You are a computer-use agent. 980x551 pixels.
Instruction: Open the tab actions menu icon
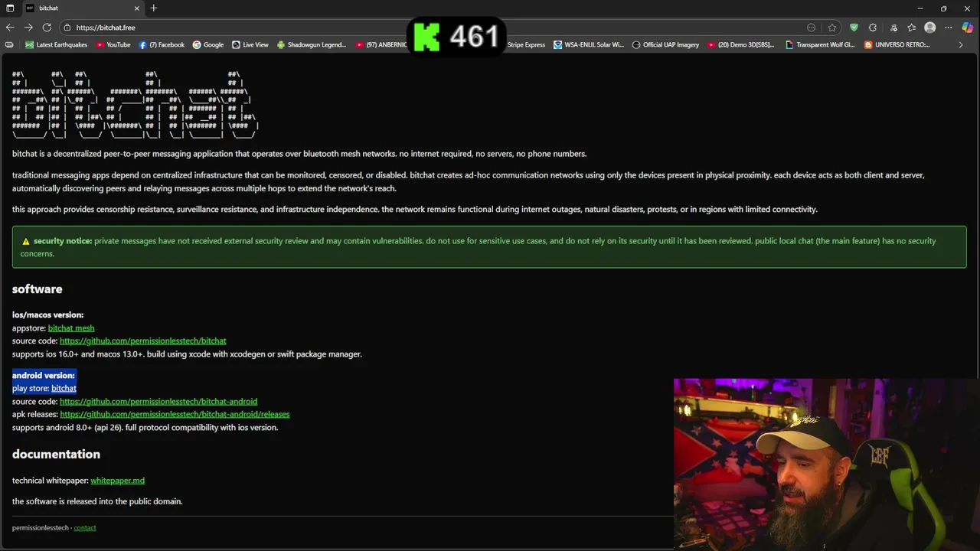[10, 8]
